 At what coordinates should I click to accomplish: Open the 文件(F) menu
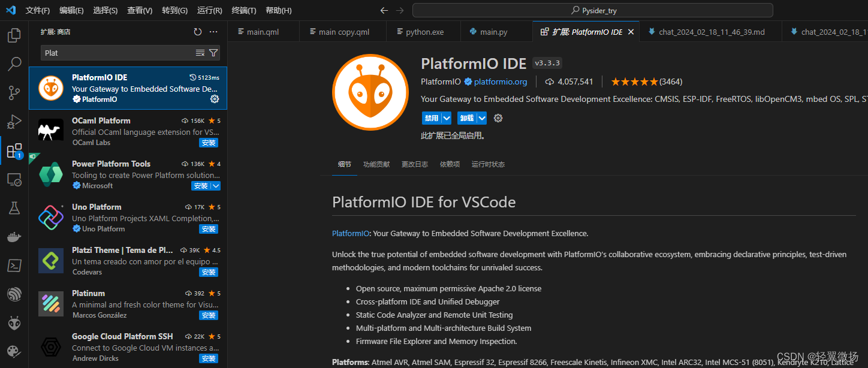(38, 11)
